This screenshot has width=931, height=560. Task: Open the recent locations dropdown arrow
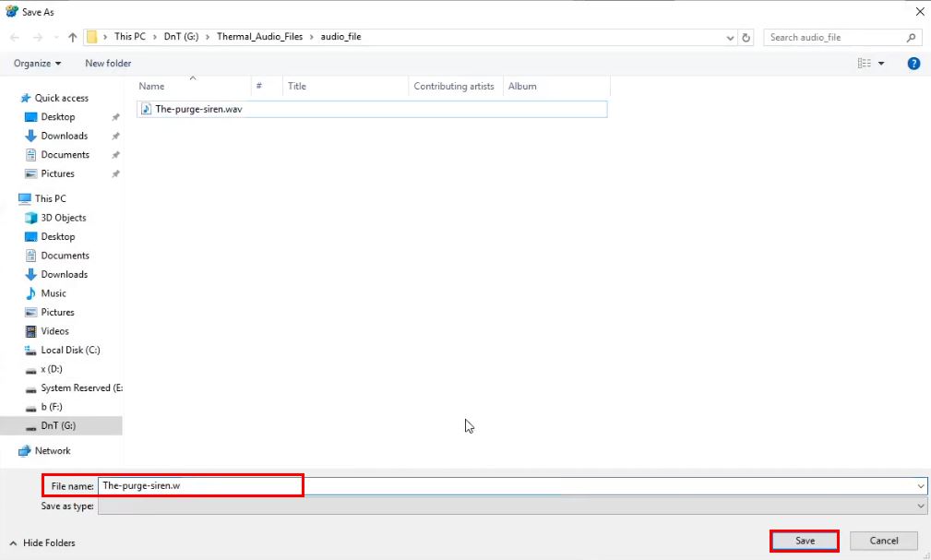(55, 37)
